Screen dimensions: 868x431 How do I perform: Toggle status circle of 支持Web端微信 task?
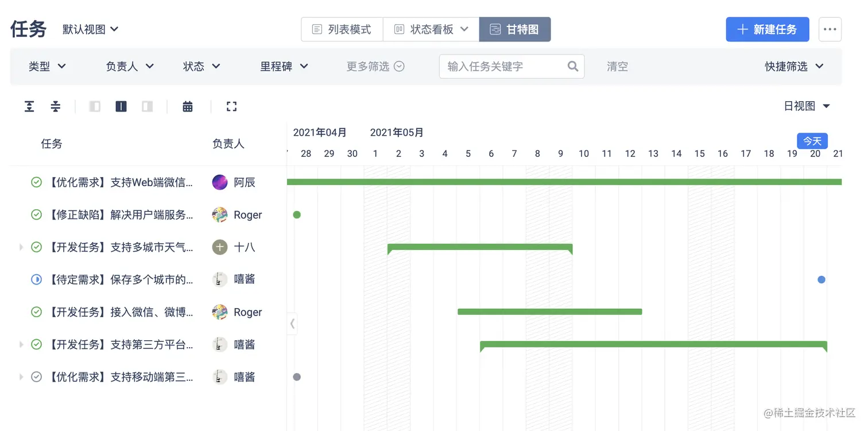pyautogui.click(x=36, y=182)
